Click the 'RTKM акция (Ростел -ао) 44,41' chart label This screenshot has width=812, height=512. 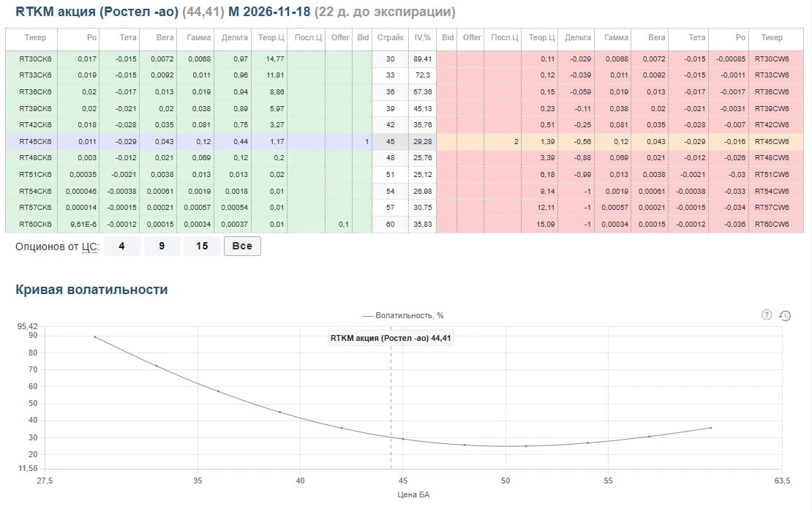391,338
